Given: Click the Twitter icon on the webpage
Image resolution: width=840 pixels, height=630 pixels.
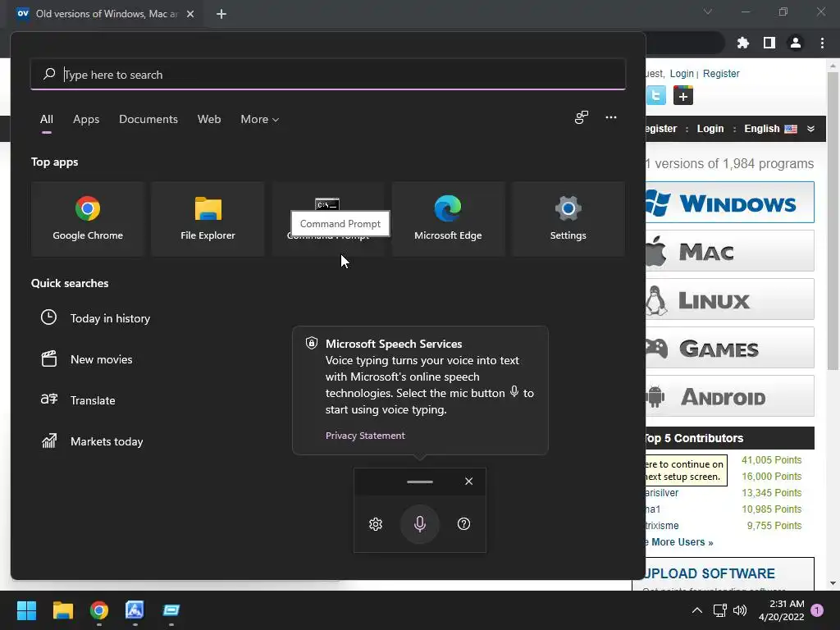Looking at the screenshot, I should click(x=655, y=96).
